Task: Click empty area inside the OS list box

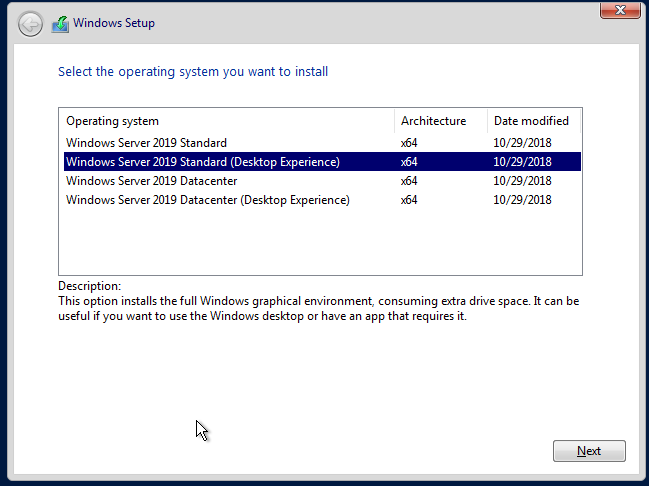Action: point(320,242)
